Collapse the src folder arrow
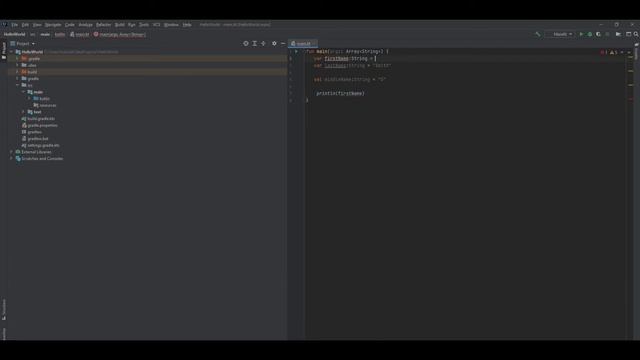Image resolution: width=640 pixels, height=360 pixels. 18,85
